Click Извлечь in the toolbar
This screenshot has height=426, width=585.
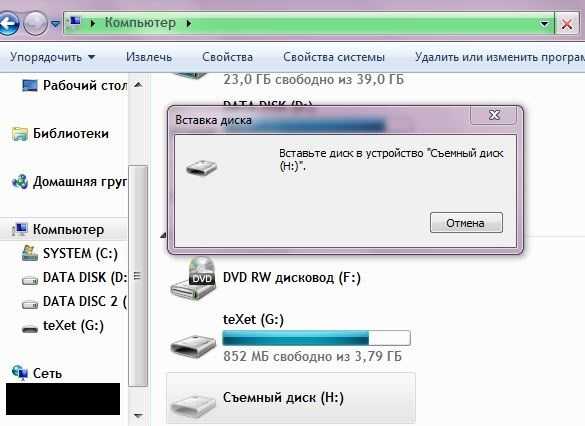click(149, 57)
